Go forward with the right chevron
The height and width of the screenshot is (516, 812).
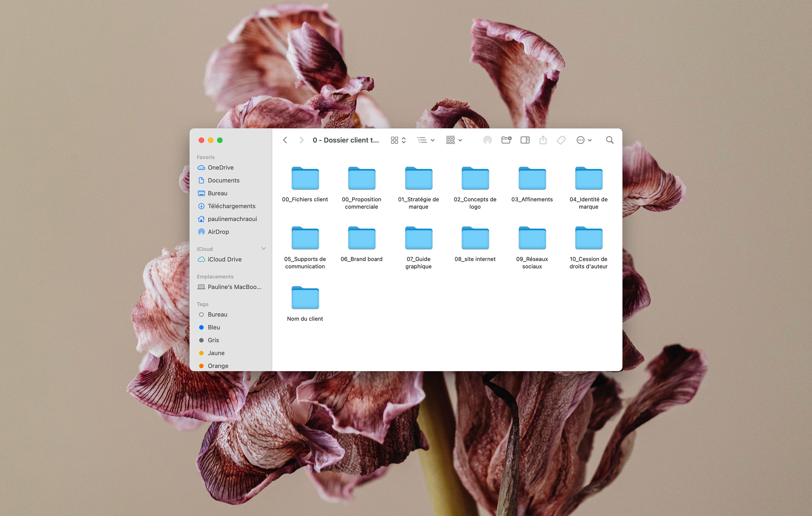pyautogui.click(x=301, y=140)
